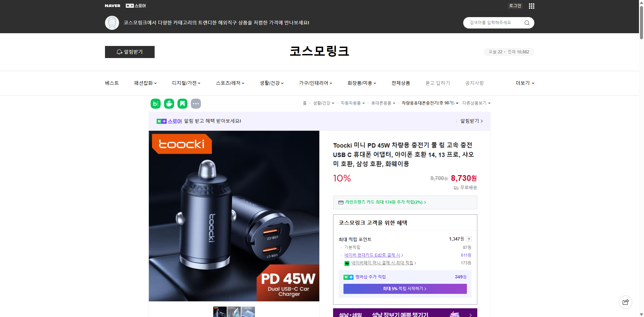The width and height of the screenshot is (644, 317).
Task: Click the search magnifier icon
Action: [527, 23]
